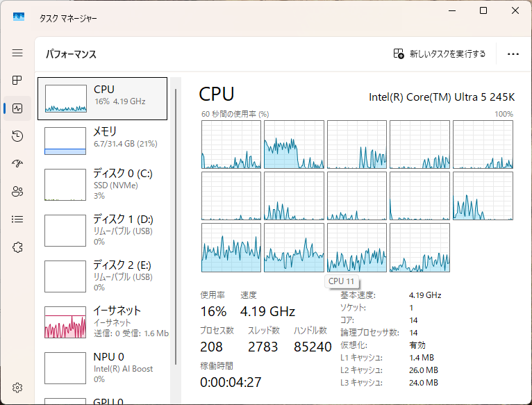Click the スレッド数 value 2783

coord(263,347)
